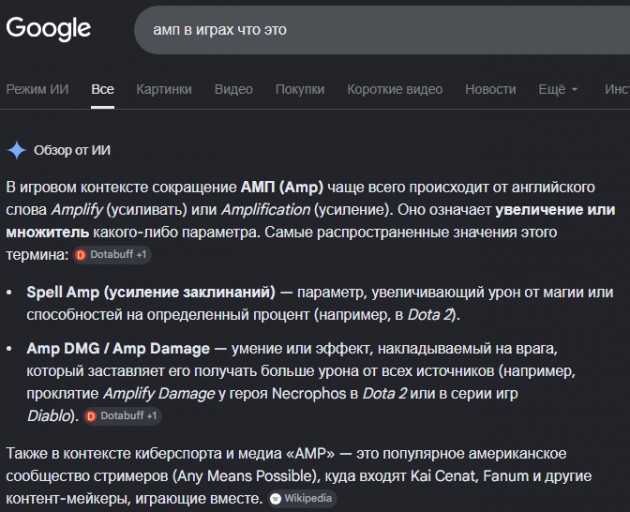Open the Режим ИИ tab
The height and width of the screenshot is (512, 630).
point(37,89)
